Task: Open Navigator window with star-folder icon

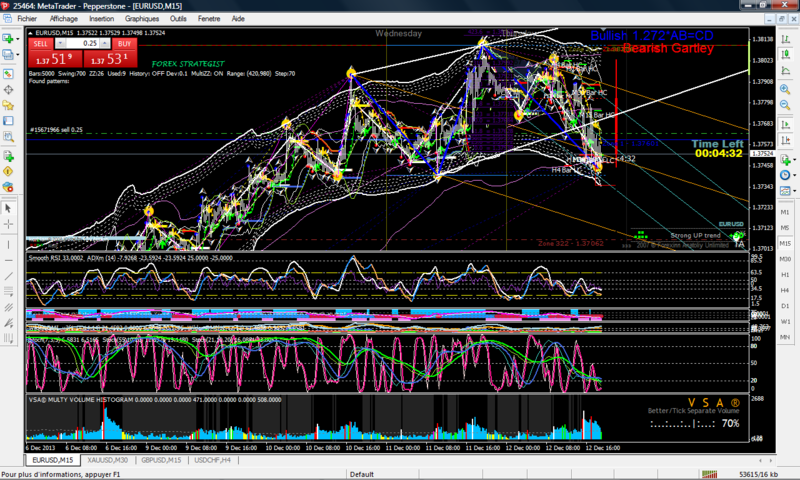Action: (x=8, y=106)
